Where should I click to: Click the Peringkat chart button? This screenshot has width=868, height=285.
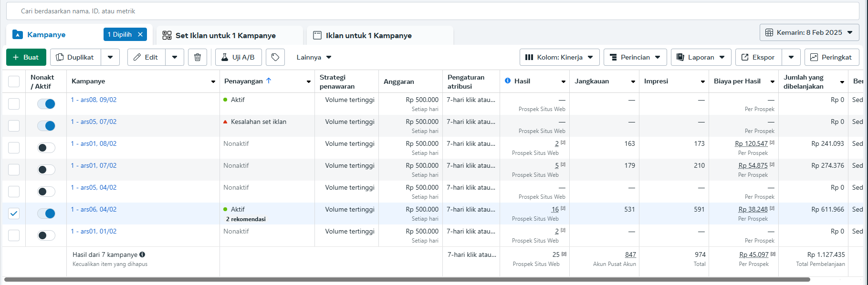831,57
